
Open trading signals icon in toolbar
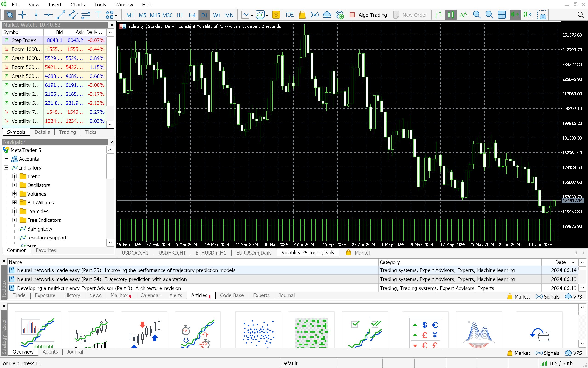point(314,15)
